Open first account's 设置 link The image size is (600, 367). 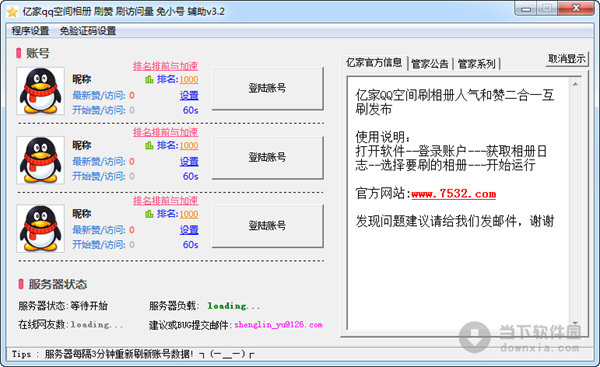(189, 95)
